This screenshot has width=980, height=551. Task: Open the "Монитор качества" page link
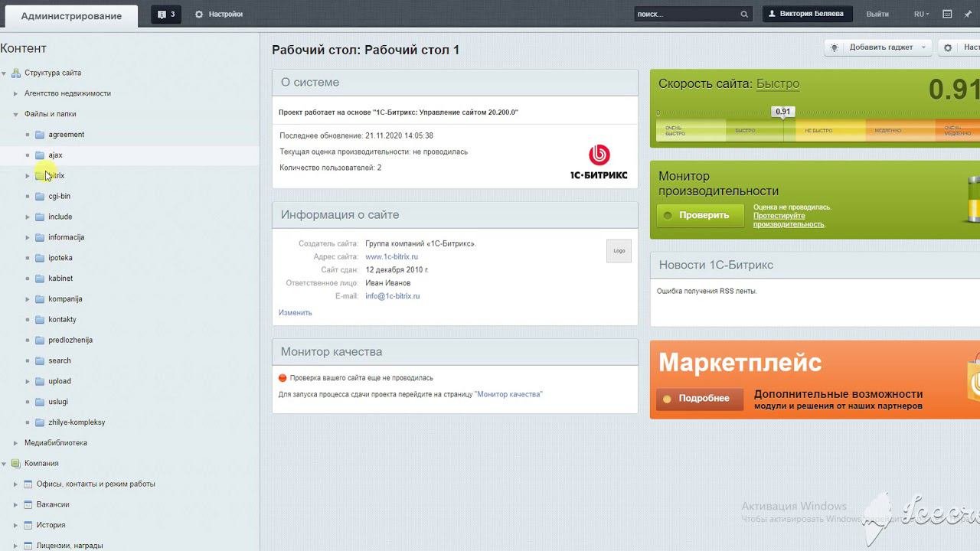508,395
